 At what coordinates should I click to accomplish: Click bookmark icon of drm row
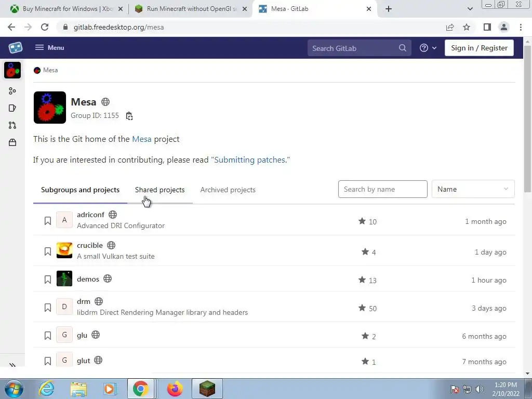pyautogui.click(x=48, y=308)
